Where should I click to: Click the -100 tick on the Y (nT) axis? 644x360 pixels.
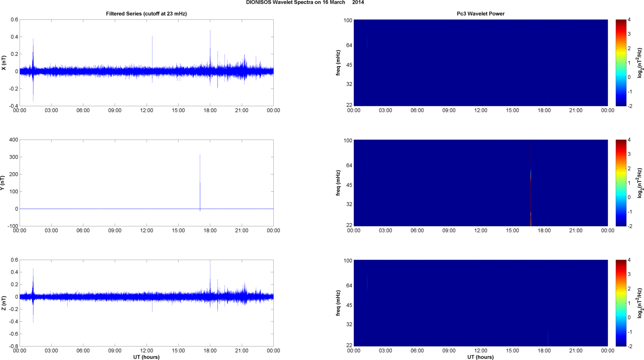(13, 226)
